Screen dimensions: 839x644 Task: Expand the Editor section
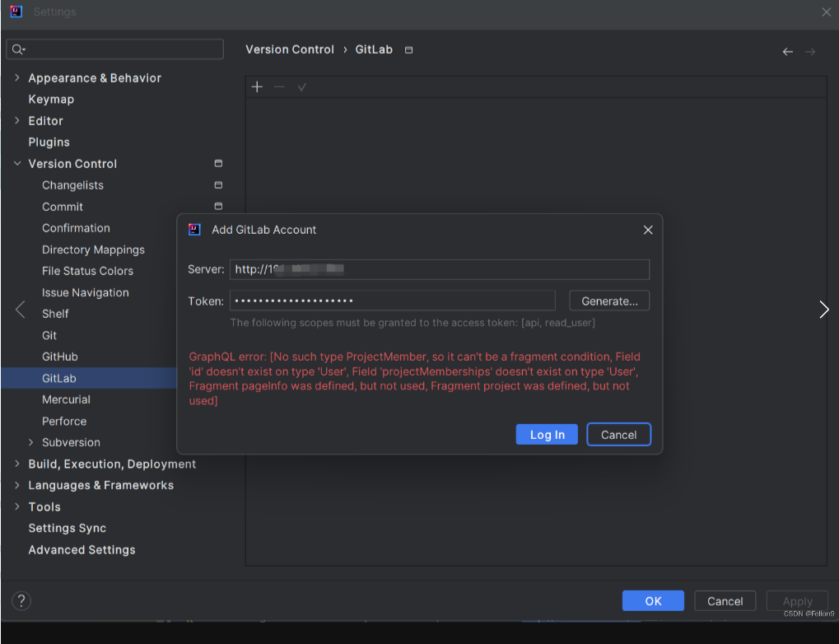[17, 120]
